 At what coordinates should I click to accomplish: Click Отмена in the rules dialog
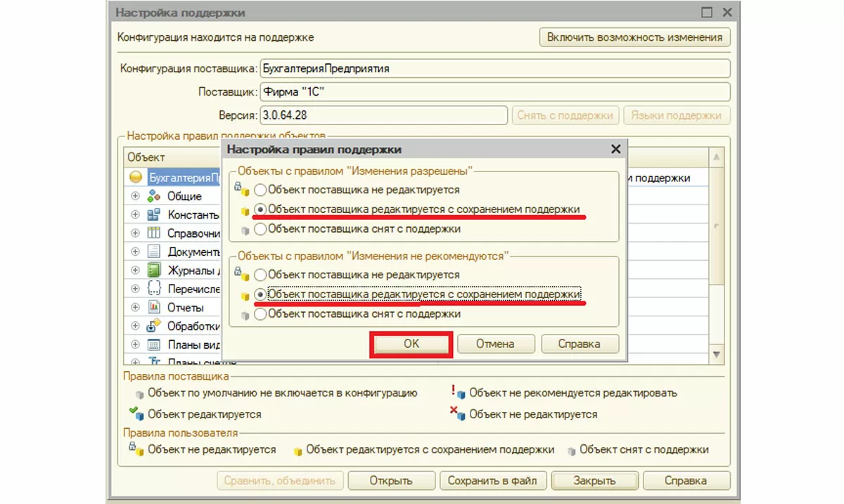[495, 344]
